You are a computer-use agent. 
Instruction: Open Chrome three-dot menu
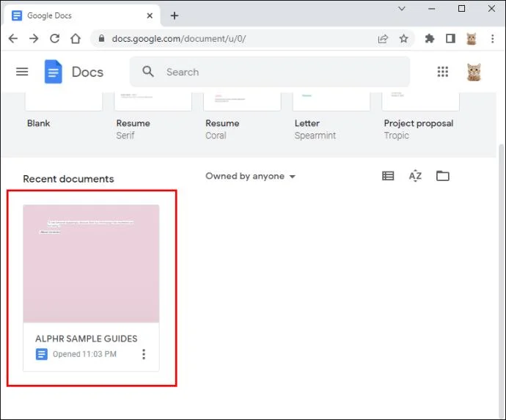[493, 39]
